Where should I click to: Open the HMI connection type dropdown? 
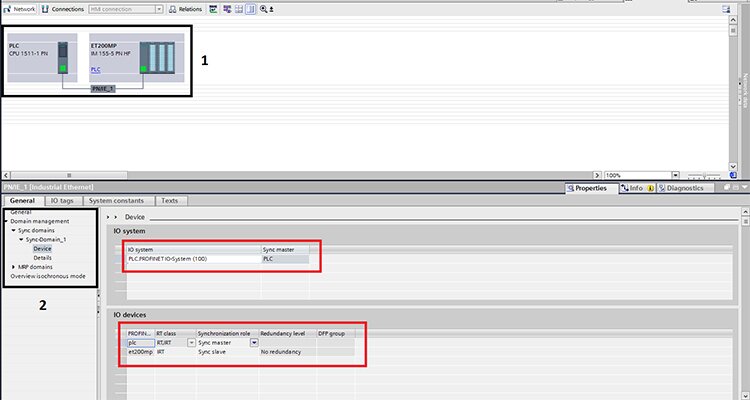[159, 9]
